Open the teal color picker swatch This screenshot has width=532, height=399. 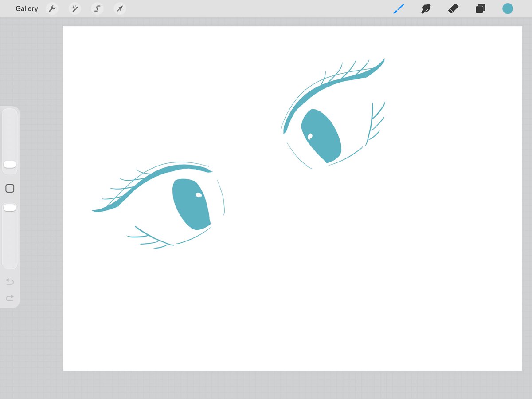tap(508, 8)
